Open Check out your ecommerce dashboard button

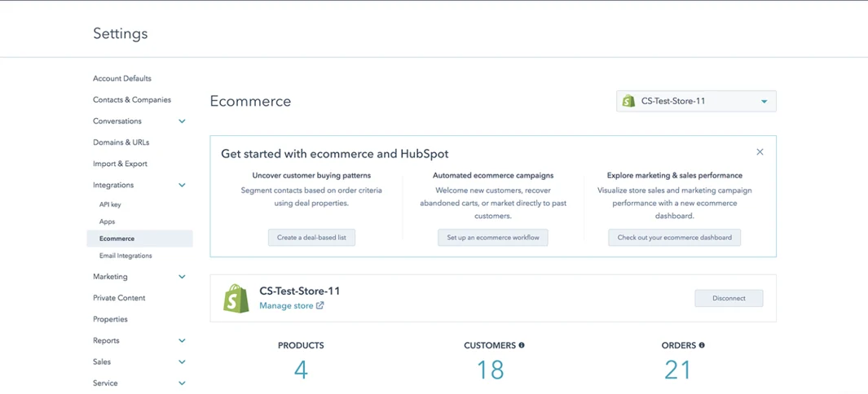tap(674, 238)
